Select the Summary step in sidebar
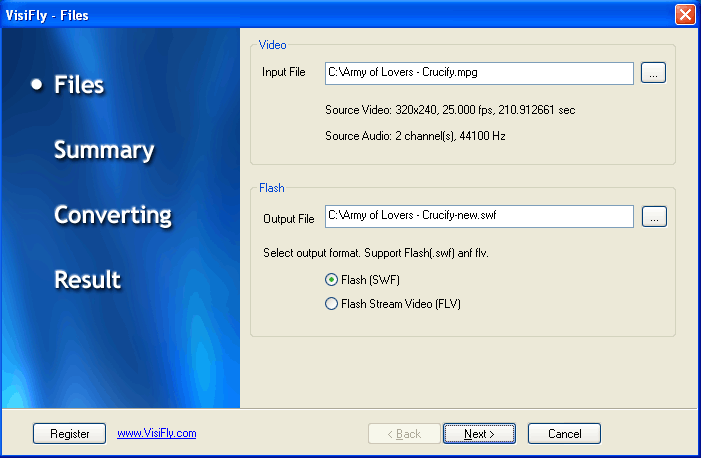This screenshot has height=458, width=701. [x=104, y=150]
